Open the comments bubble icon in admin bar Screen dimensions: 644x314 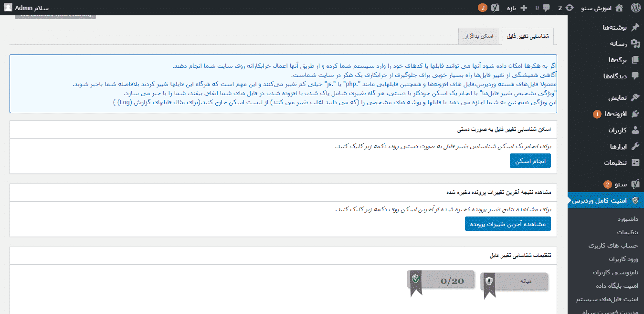point(546,8)
